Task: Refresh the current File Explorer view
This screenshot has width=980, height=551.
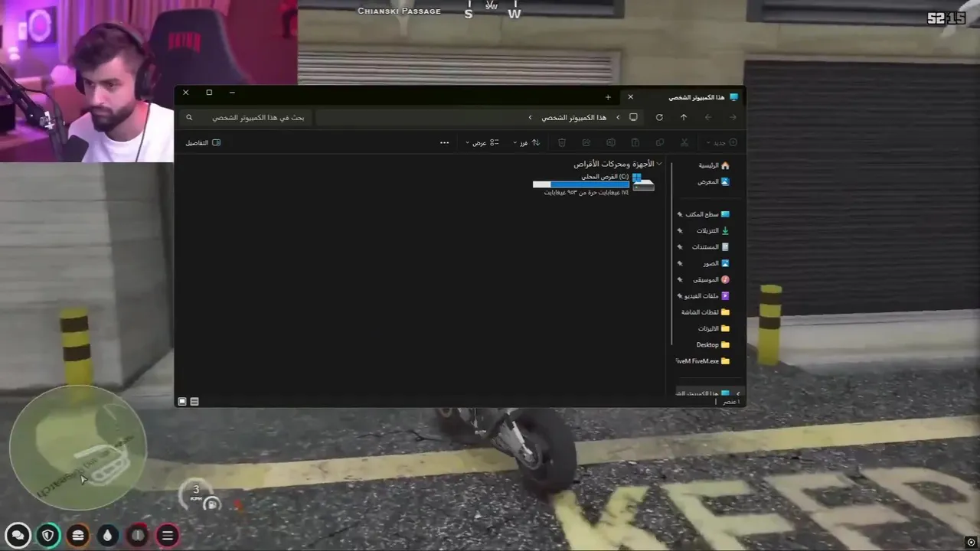Action: click(659, 117)
